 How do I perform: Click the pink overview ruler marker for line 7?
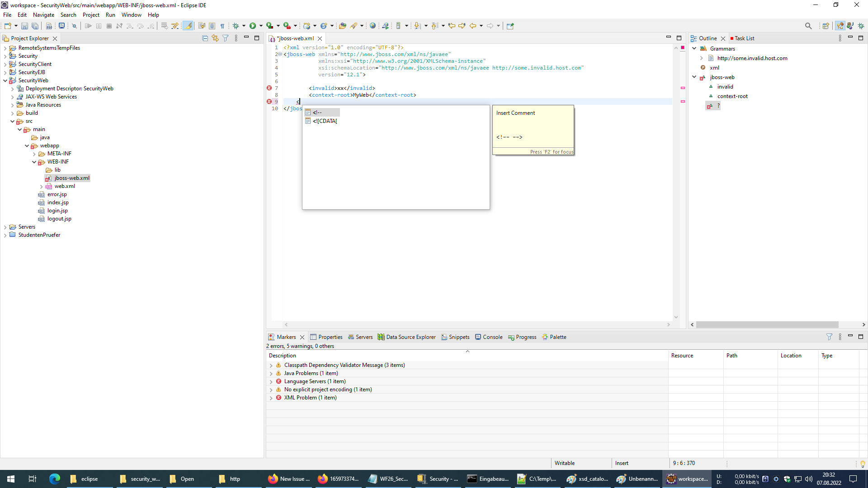point(683,88)
